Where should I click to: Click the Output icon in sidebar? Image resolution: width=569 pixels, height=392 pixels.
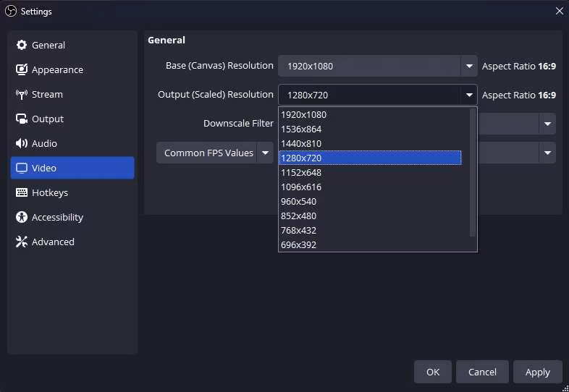22,119
